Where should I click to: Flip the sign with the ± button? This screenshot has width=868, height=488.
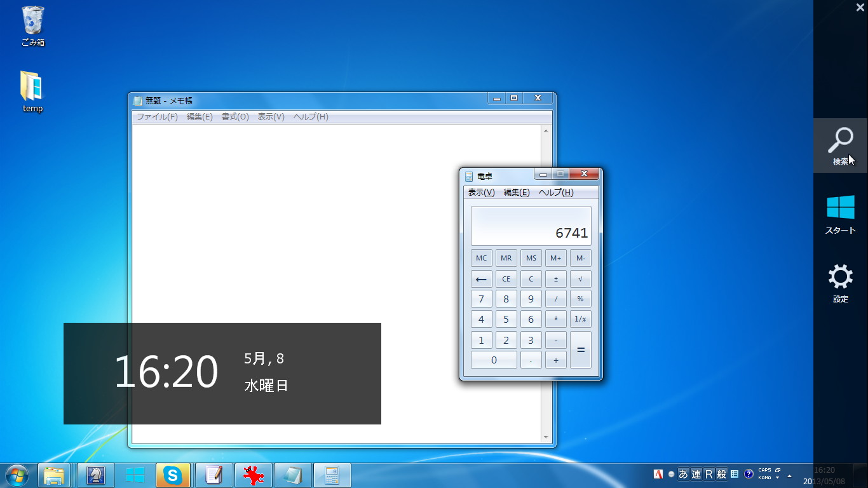[556, 279]
